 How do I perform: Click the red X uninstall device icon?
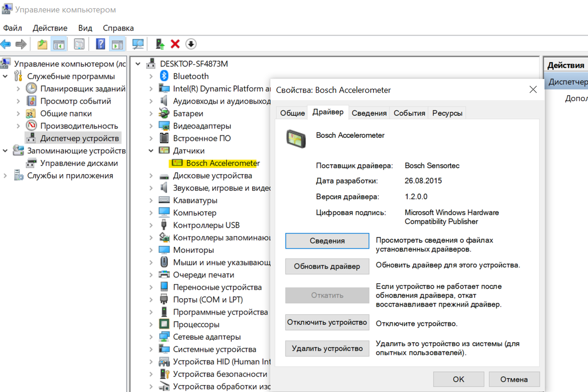coord(175,44)
